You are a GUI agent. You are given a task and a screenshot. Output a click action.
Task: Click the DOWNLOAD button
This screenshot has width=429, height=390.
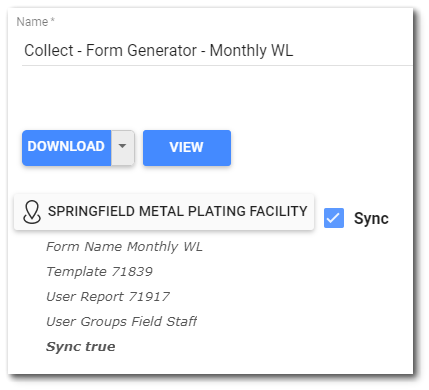click(67, 148)
